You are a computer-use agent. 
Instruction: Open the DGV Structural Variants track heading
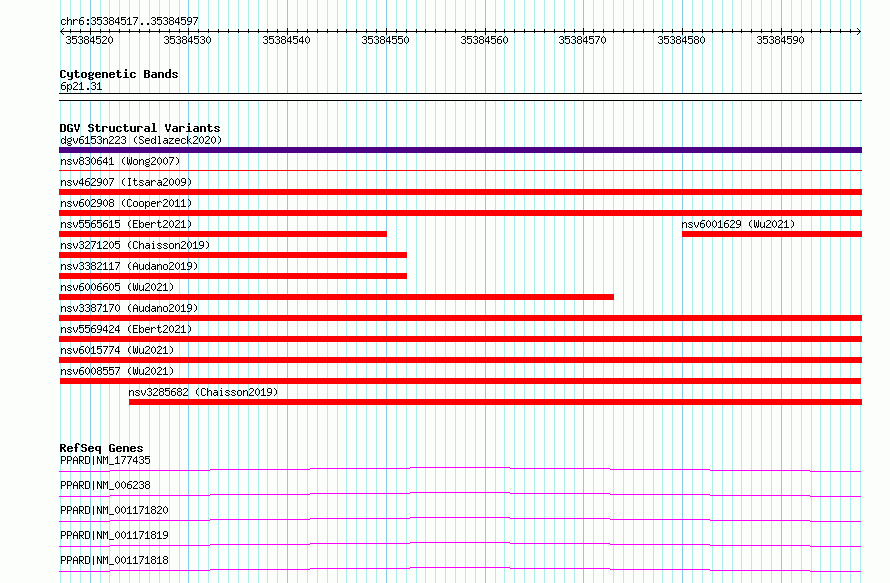[140, 128]
